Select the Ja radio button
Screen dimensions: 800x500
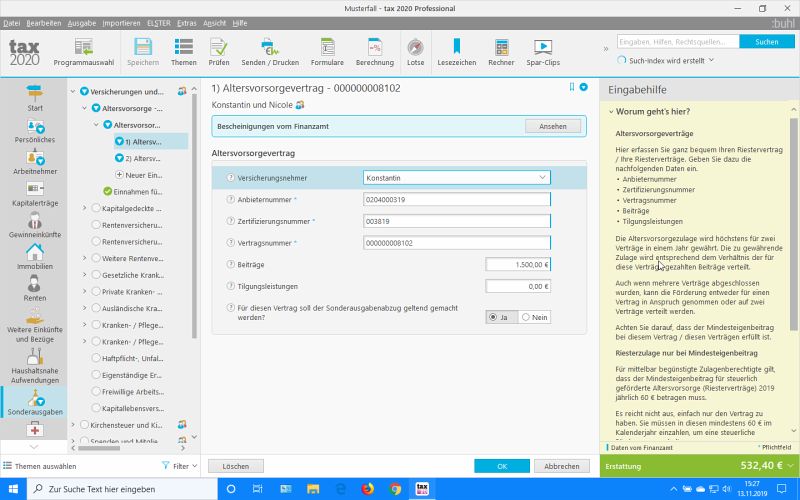[494, 317]
